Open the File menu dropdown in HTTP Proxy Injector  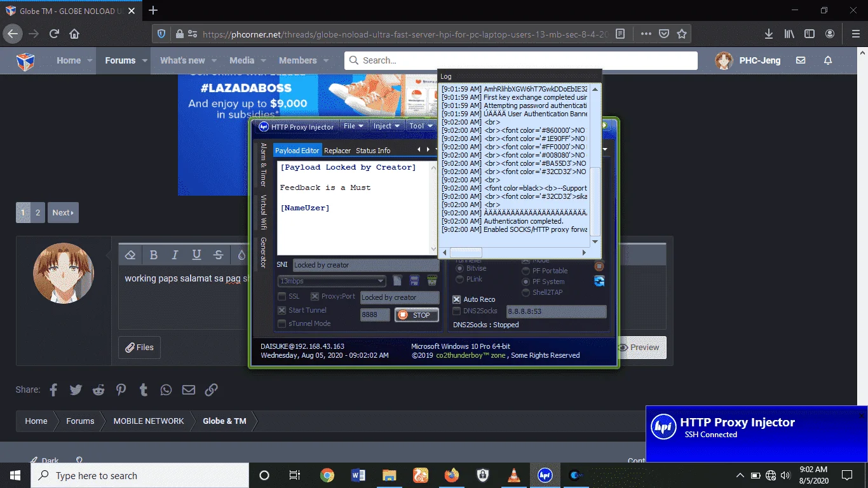[353, 126]
